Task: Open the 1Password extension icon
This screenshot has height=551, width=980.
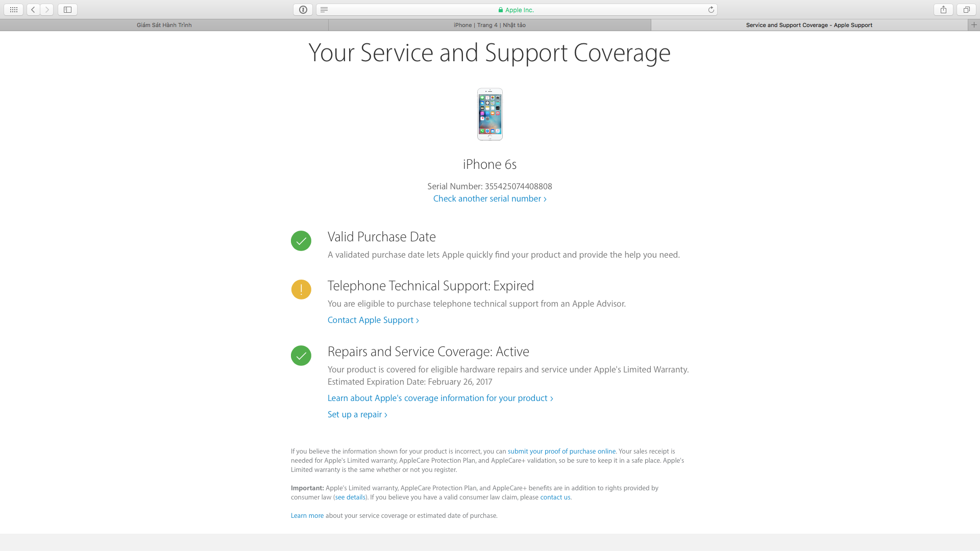Action: pyautogui.click(x=303, y=10)
